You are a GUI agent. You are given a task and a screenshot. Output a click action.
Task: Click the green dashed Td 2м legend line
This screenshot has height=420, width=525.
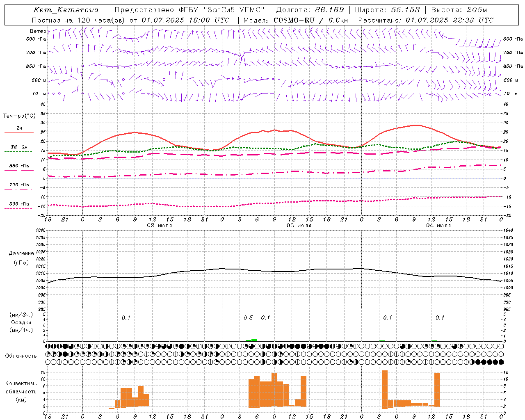pos(18,151)
